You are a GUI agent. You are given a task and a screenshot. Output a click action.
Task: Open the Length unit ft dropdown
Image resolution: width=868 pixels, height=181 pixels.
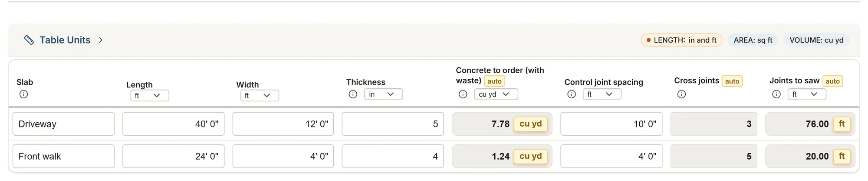pos(150,96)
